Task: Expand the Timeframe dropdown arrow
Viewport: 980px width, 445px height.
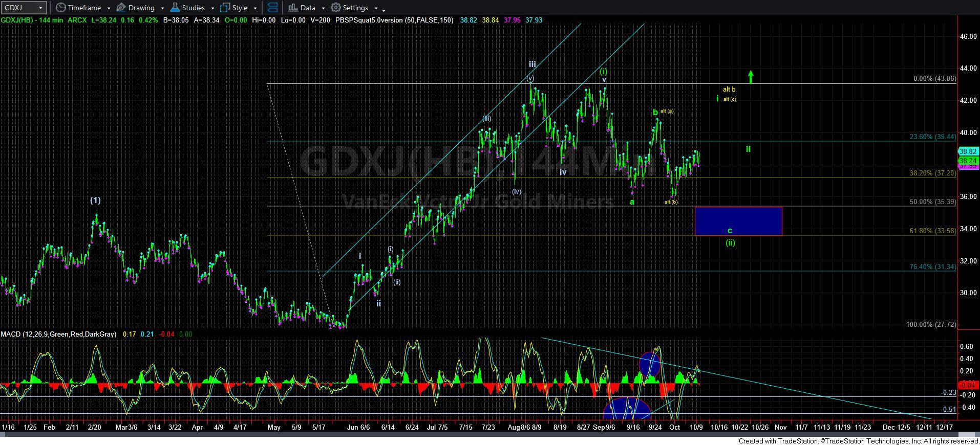Action: click(109, 8)
